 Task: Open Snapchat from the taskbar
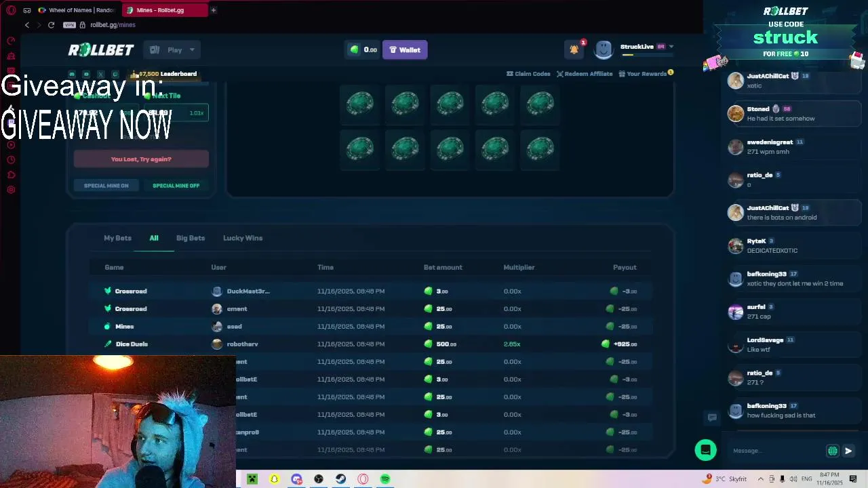pos(275,479)
